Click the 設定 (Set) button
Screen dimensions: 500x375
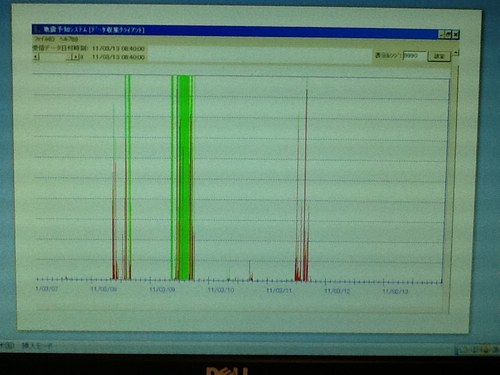tap(439, 56)
